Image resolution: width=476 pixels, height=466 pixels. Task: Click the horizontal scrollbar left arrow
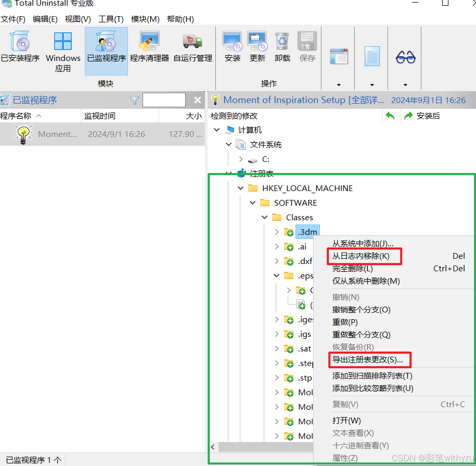point(213,447)
